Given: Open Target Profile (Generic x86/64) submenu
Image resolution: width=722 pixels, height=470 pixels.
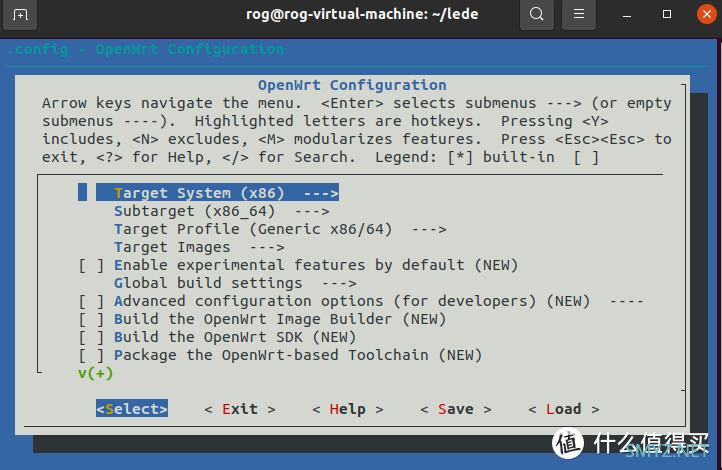Looking at the screenshot, I should pyautogui.click(x=280, y=229).
